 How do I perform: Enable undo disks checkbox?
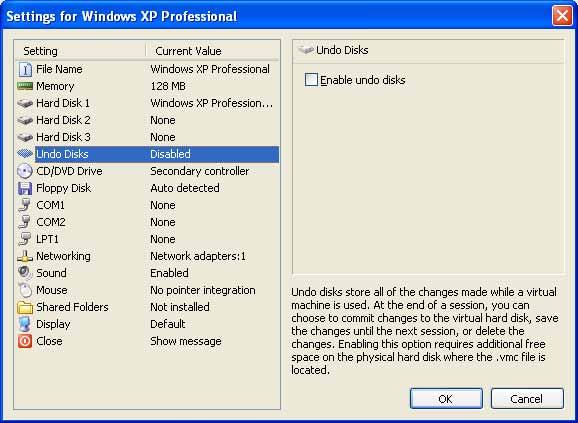(x=311, y=80)
